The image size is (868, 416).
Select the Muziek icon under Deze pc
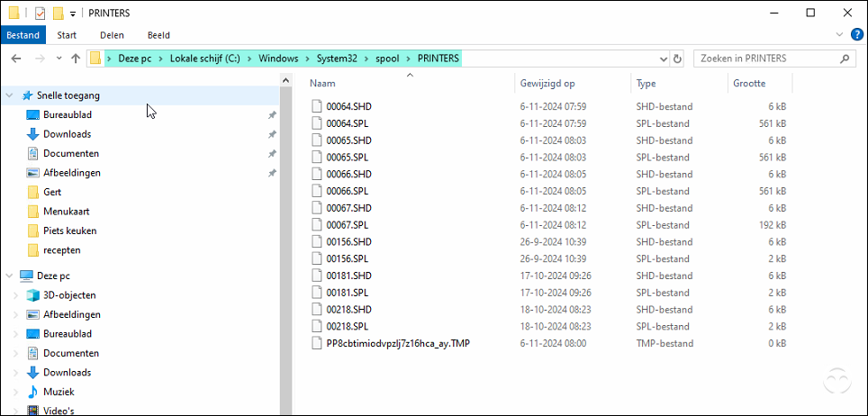[x=33, y=392]
